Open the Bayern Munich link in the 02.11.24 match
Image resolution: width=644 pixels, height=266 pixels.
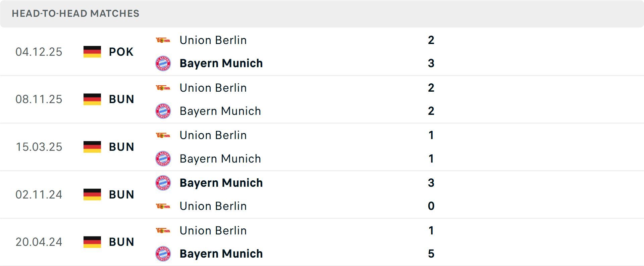[221, 183]
